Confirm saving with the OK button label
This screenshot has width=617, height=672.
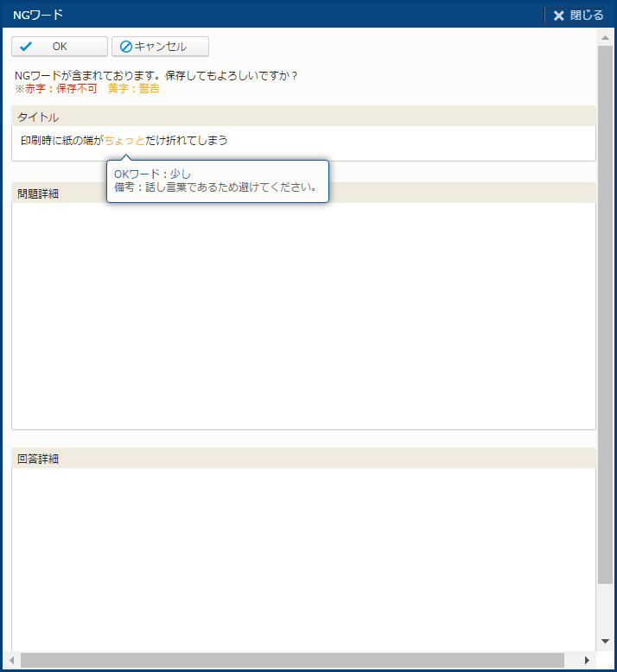(60, 47)
